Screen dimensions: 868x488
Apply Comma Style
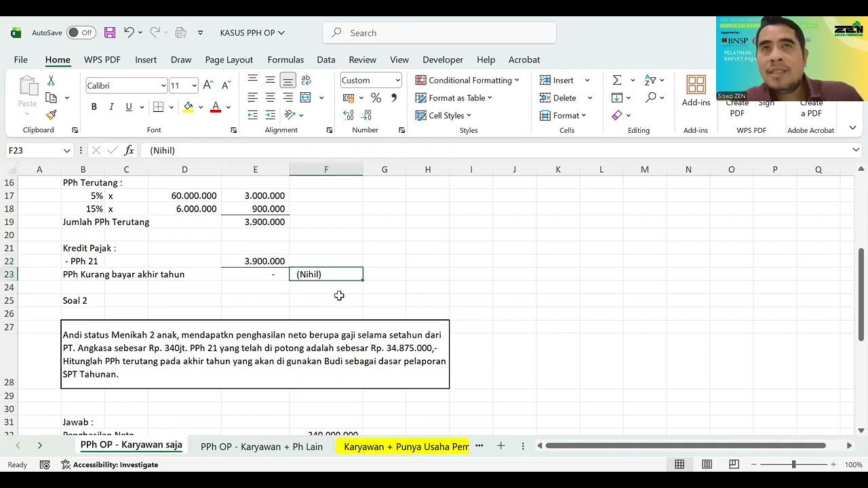pyautogui.click(x=393, y=98)
